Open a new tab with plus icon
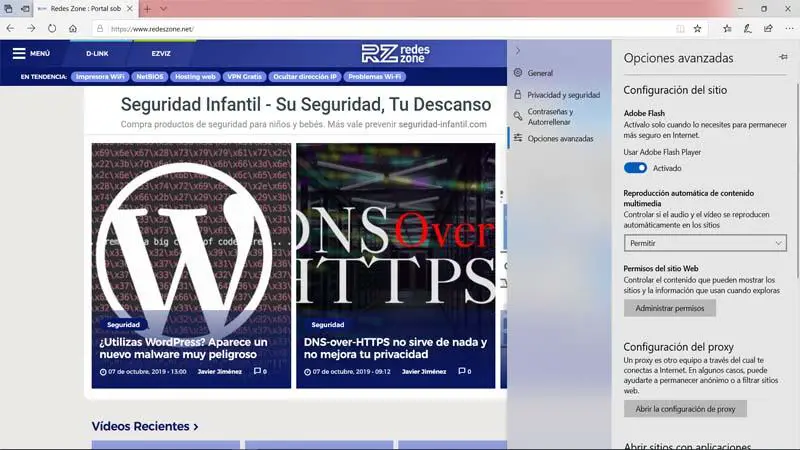Screen dimensions: 800x450 tap(147, 9)
